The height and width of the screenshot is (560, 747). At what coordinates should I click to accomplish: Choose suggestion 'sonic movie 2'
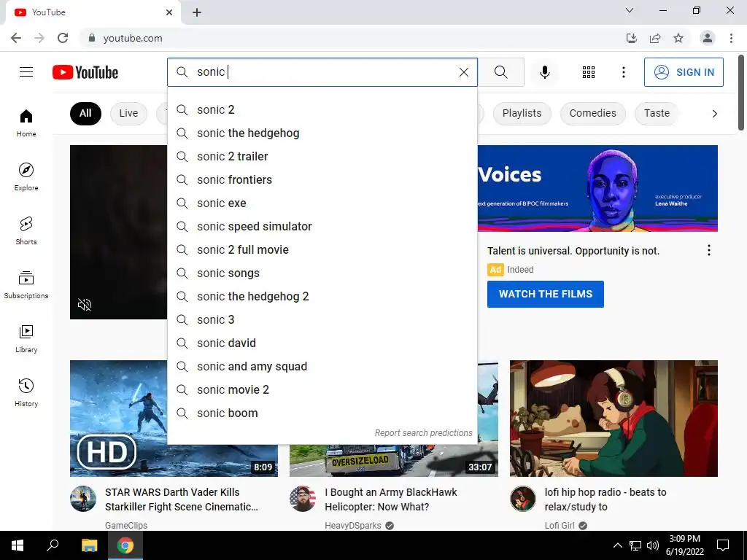pos(322,389)
